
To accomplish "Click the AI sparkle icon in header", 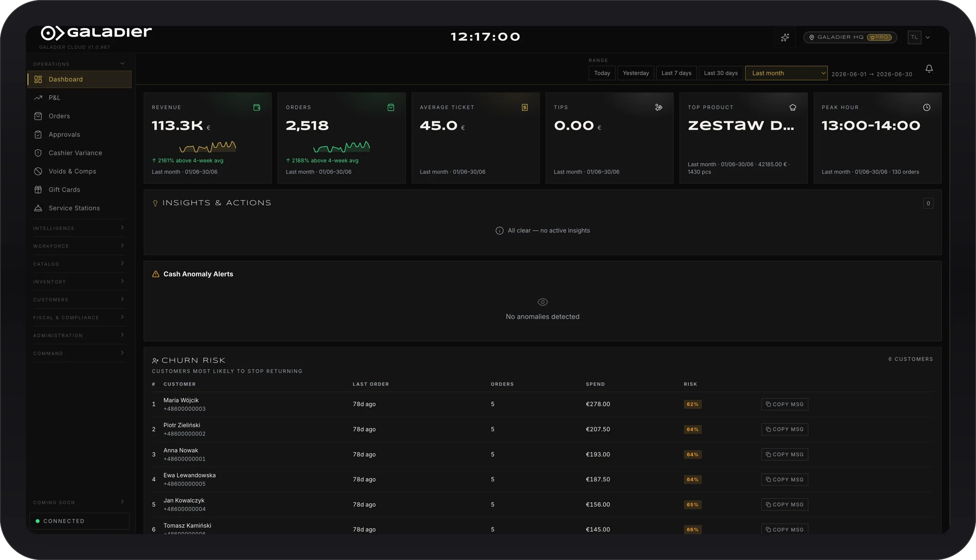I will 785,37.
